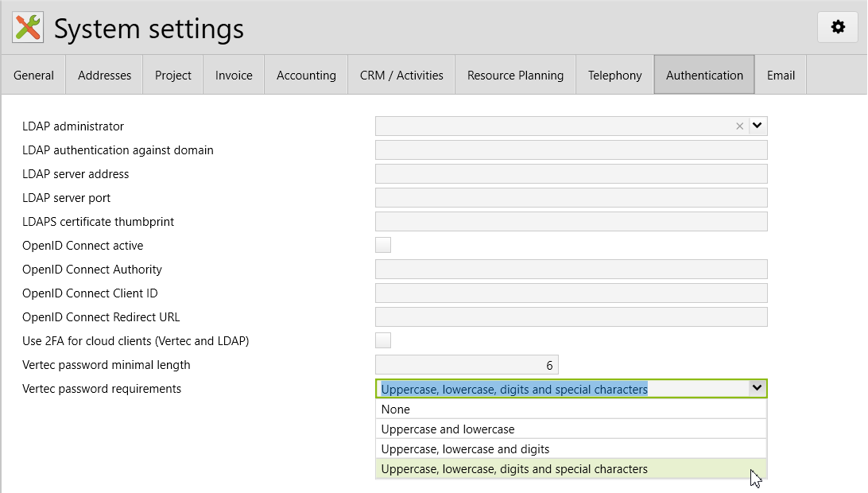Open the Resource Planning tab
The image size is (868, 493).
pos(515,76)
